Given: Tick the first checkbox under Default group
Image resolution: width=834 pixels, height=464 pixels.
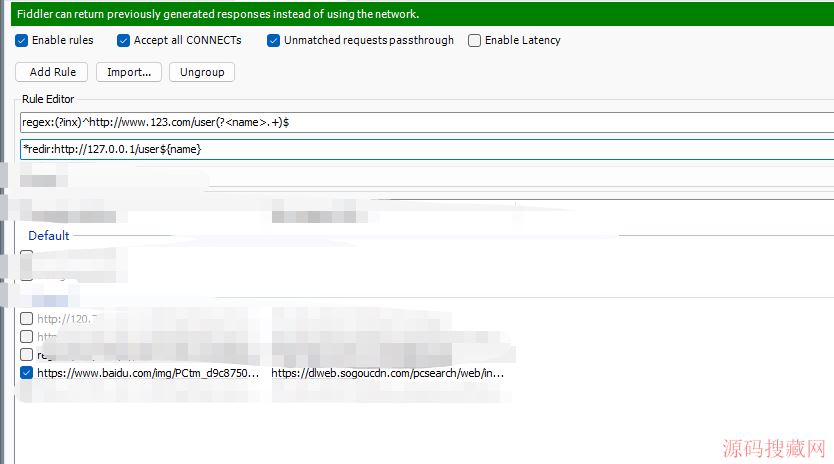Looking at the screenshot, I should [27, 257].
